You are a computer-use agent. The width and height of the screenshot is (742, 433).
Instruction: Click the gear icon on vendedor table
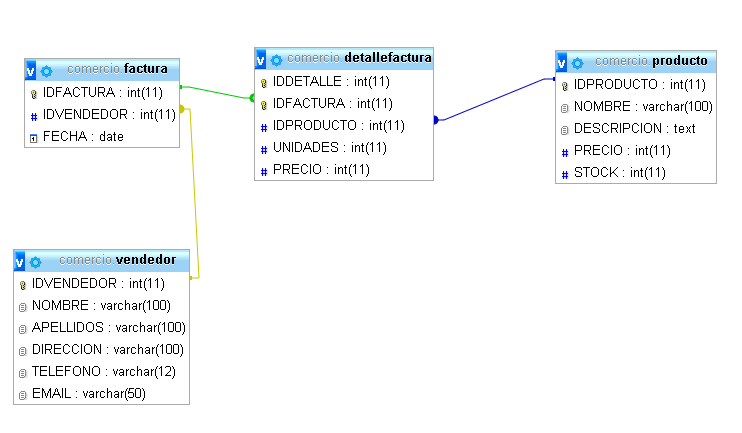point(35,262)
